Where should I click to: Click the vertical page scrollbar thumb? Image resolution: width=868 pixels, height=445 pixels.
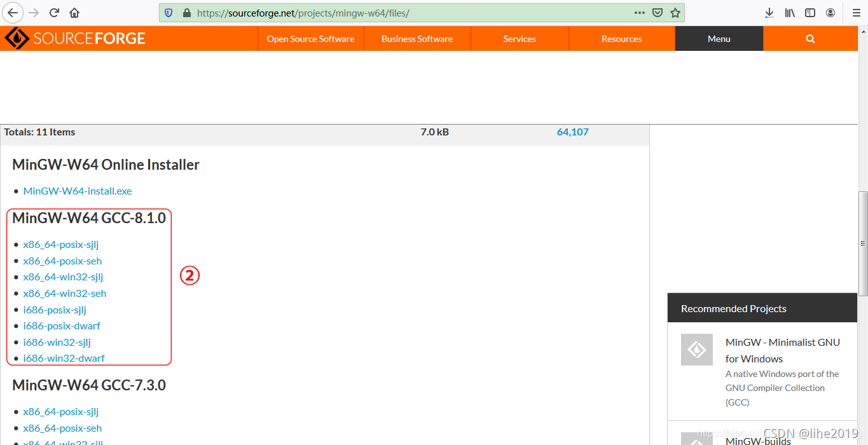[863, 243]
